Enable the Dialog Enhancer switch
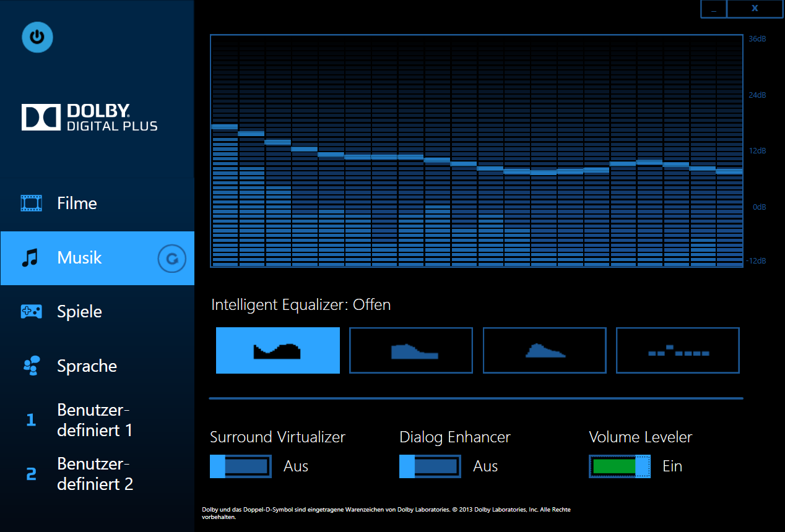This screenshot has height=532, width=785. pyautogui.click(x=430, y=466)
